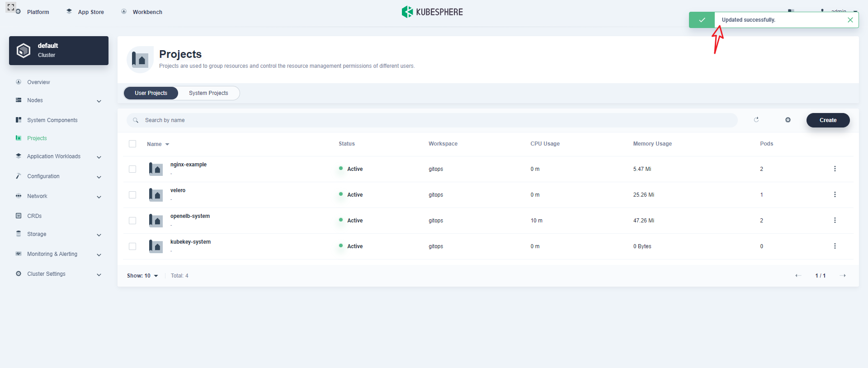868x368 pixels.
Task: Expand the Nodes submenu chevron
Action: pos(99,101)
